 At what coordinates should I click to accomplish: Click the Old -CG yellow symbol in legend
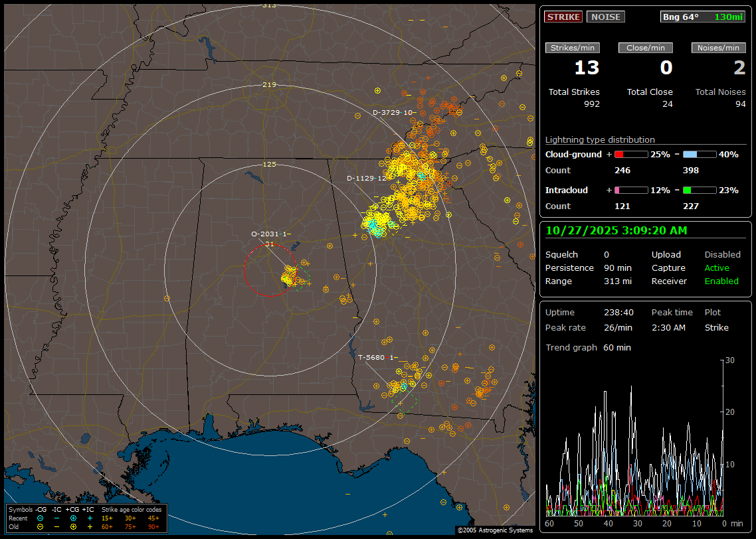tap(41, 526)
